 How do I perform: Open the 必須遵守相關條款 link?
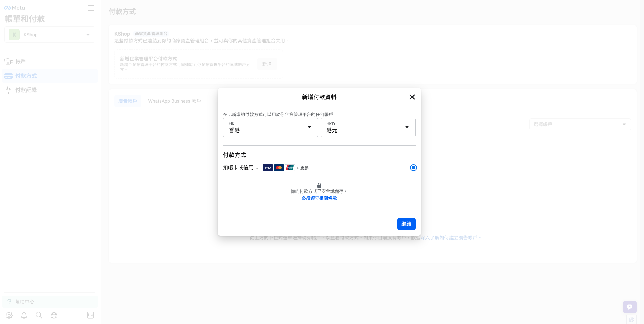point(319,198)
